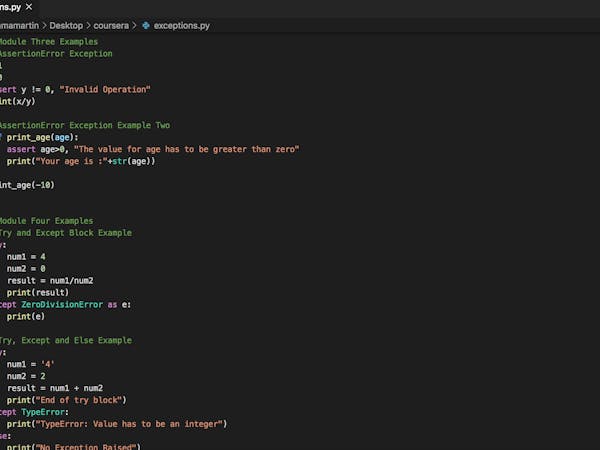Click comment 'Module Three Examples'
The width and height of the screenshot is (600, 450).
click(49, 41)
